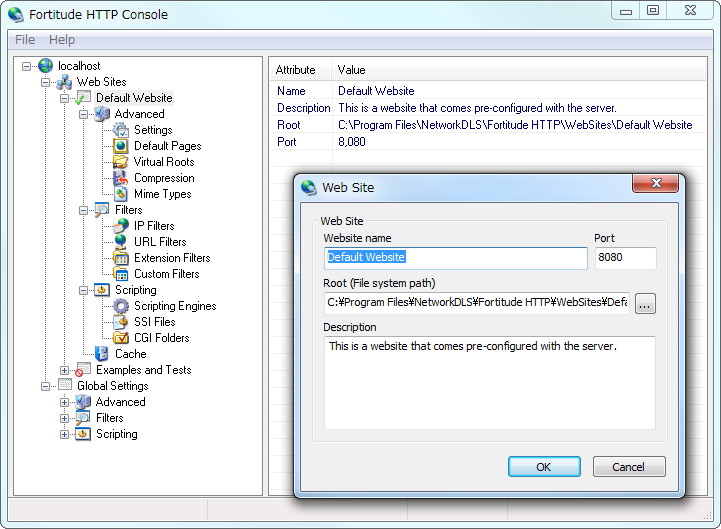Click the Settings gear icon
This screenshot has width=721, height=529.
pyautogui.click(x=121, y=130)
